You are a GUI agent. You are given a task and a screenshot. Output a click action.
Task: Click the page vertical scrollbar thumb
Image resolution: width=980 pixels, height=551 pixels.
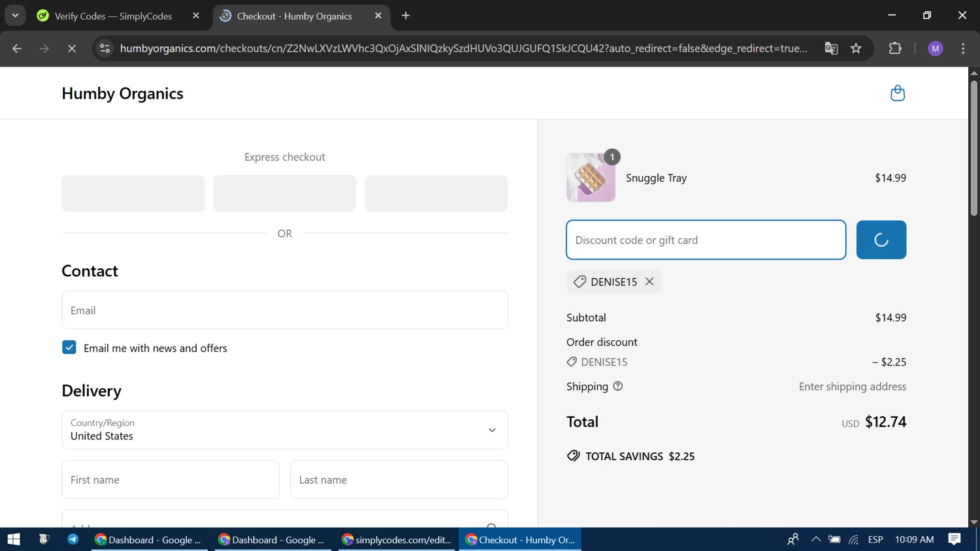(x=973, y=148)
